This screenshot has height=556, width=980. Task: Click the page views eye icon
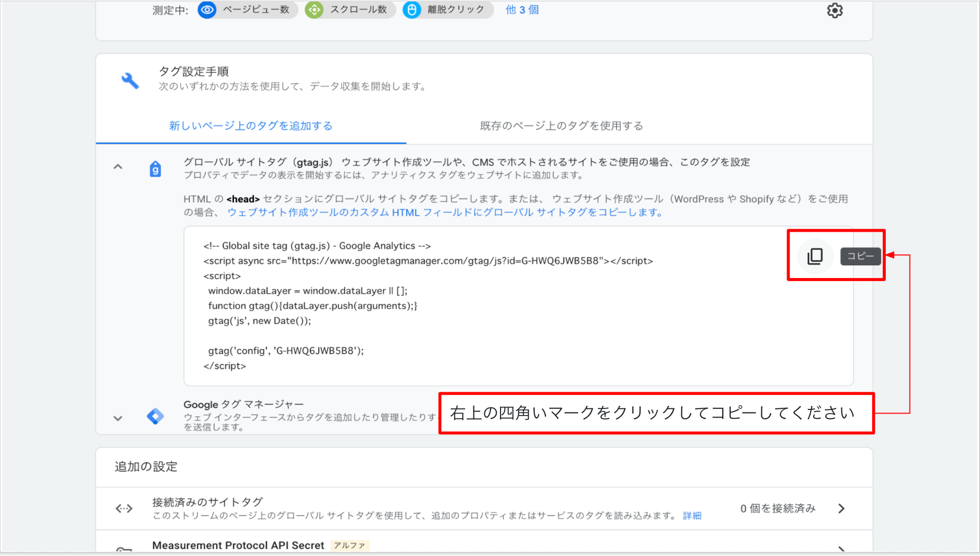pyautogui.click(x=207, y=10)
